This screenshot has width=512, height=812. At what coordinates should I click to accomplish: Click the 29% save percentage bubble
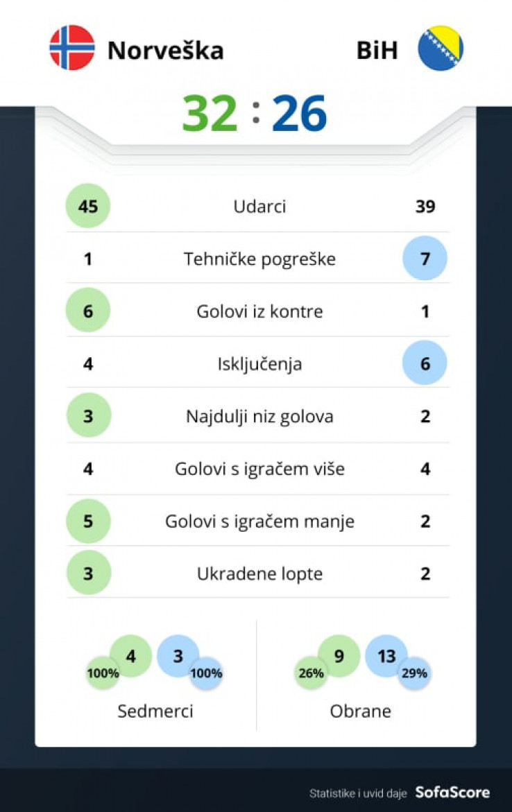click(414, 673)
